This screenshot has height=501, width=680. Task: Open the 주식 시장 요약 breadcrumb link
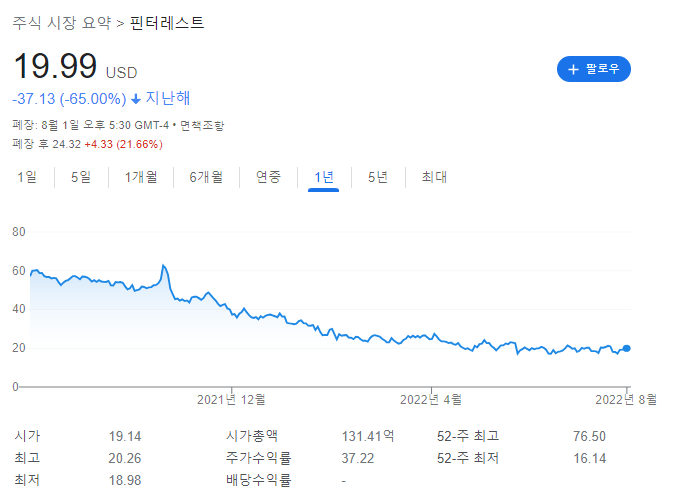coord(62,23)
